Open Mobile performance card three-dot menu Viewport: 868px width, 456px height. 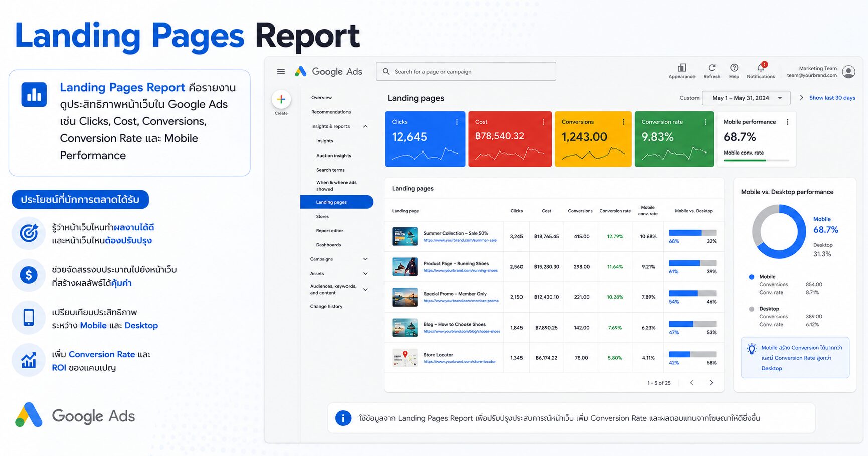(x=787, y=122)
